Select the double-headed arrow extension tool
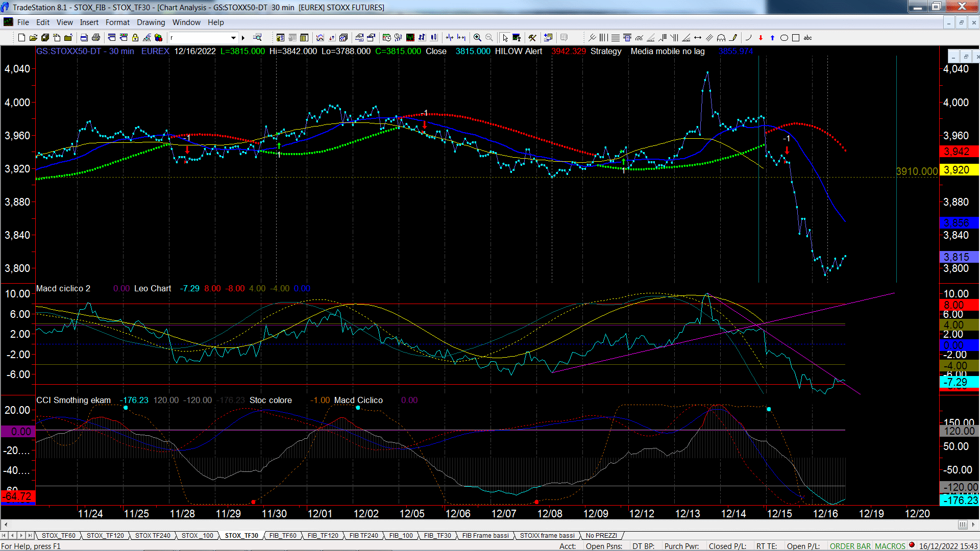The width and height of the screenshot is (980, 551). [698, 38]
